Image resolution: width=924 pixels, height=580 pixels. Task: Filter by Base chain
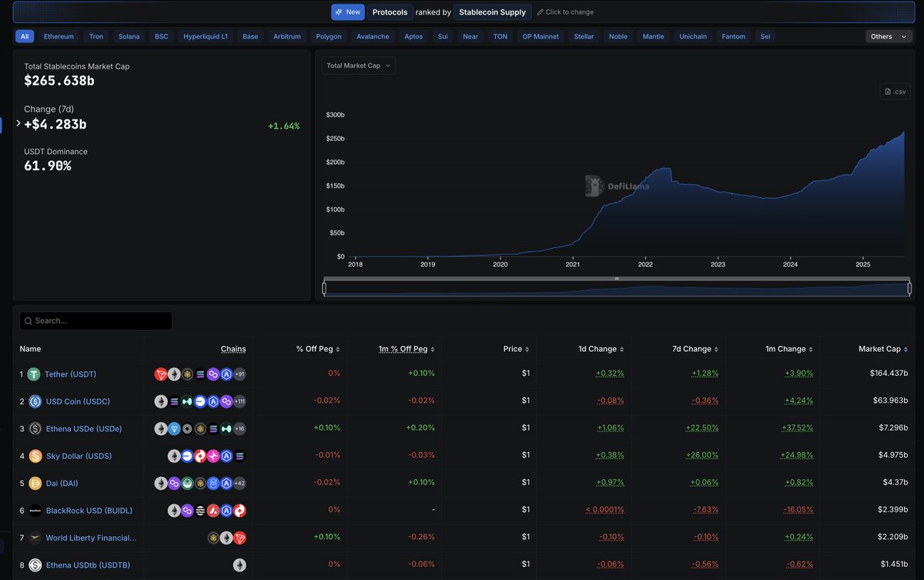click(x=250, y=36)
